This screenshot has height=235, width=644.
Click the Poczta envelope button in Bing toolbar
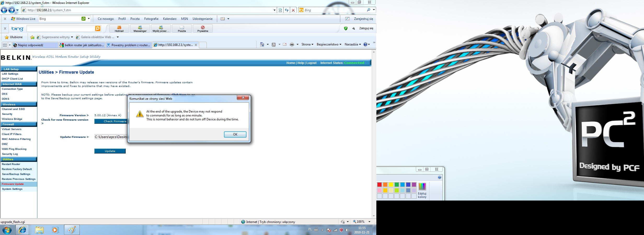coord(182,28)
